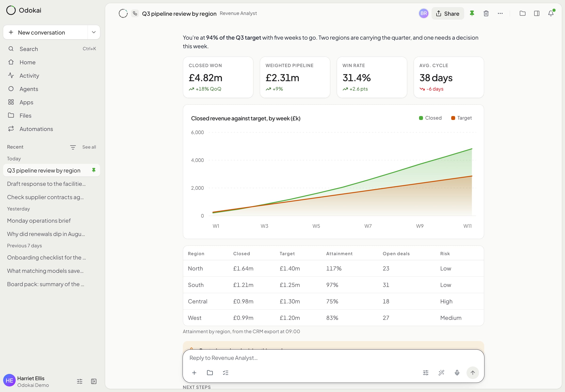
Task: Open the Onboarding checklist conversation
Action: coord(52,257)
